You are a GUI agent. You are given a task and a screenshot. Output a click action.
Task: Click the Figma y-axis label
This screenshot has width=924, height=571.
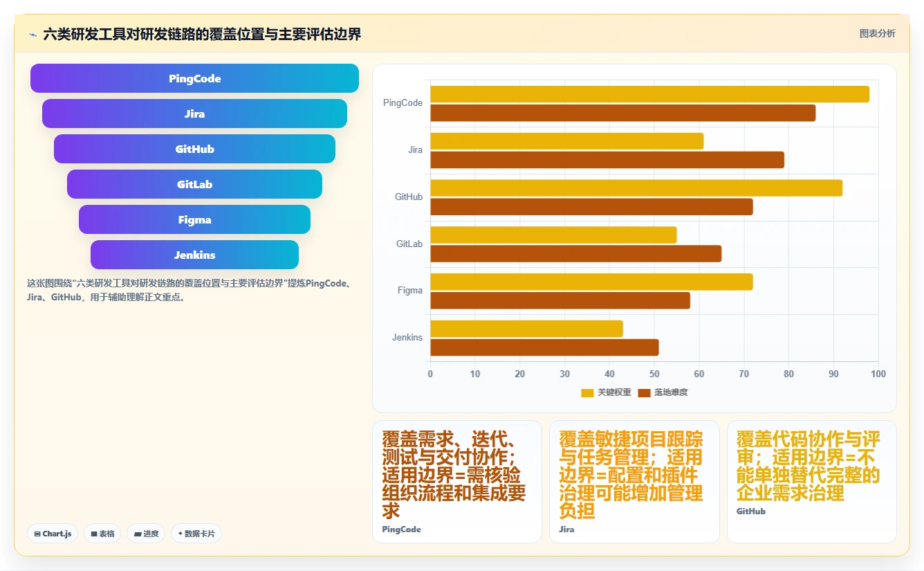(410, 291)
